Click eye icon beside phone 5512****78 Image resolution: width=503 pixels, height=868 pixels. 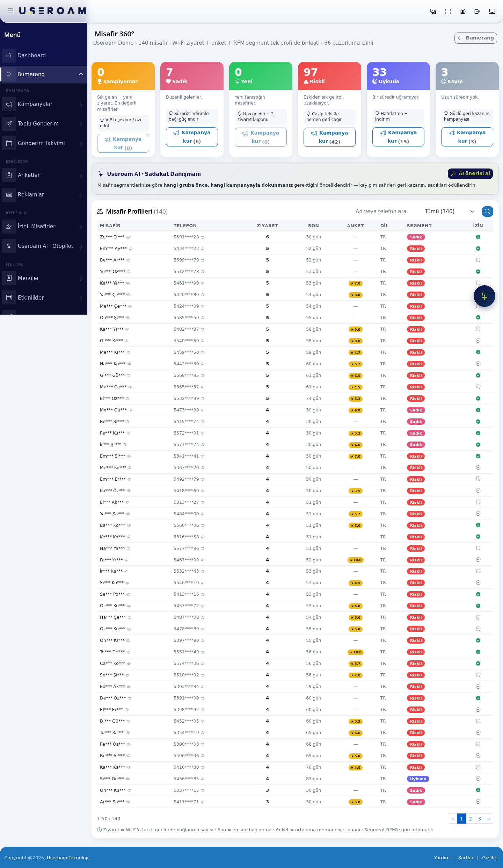(203, 272)
